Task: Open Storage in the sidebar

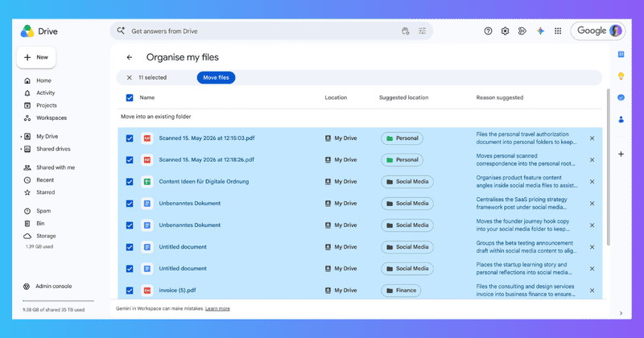Action: 46,236
